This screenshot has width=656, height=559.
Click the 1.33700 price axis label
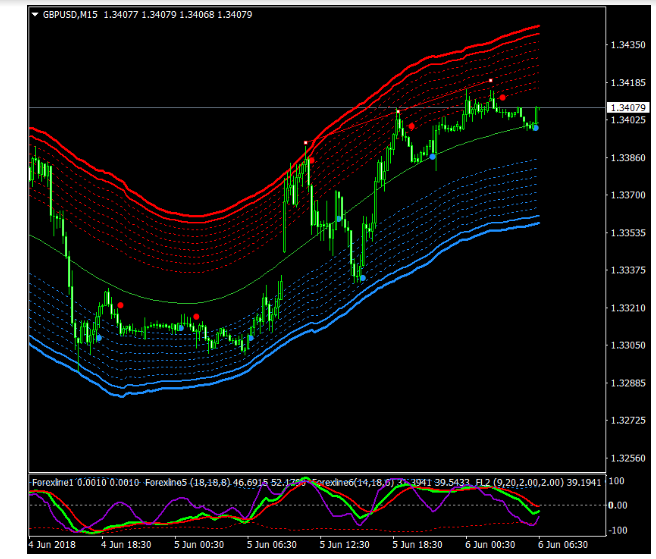pyautogui.click(x=628, y=195)
